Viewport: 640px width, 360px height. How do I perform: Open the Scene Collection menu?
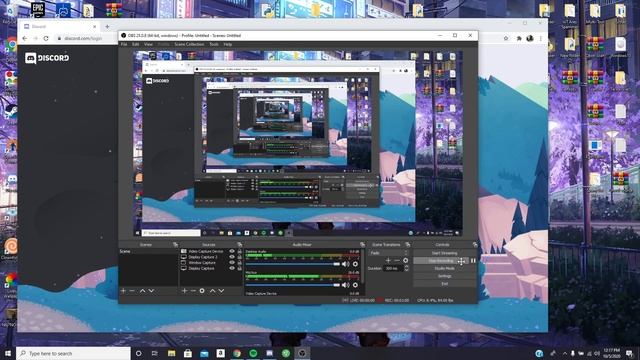[x=189, y=44]
